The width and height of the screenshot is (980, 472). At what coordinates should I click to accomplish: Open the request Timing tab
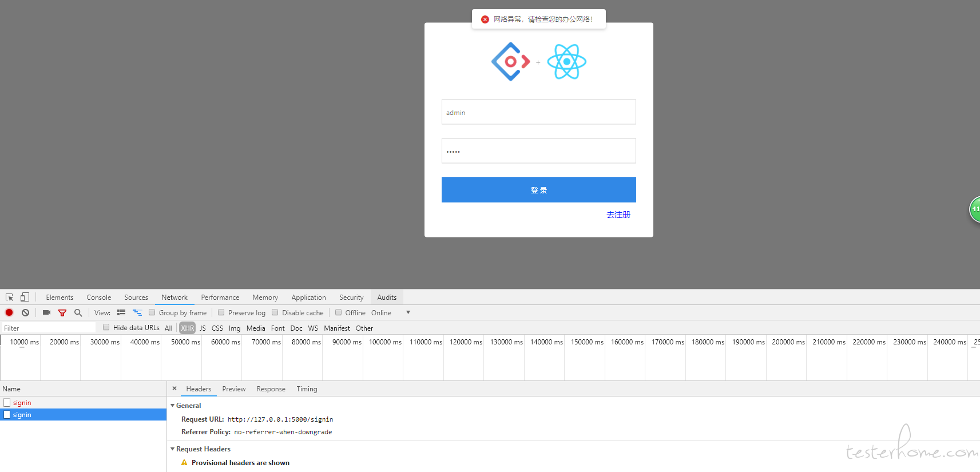click(307, 389)
